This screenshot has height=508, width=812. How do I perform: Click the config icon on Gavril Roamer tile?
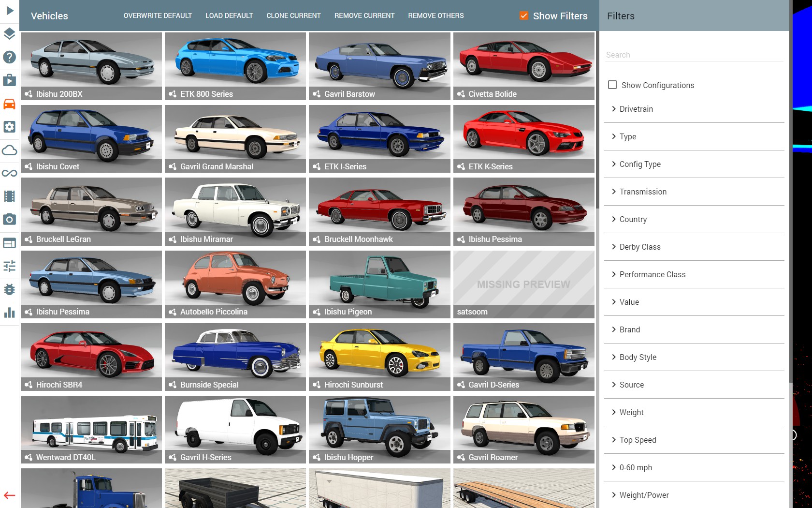tap(461, 457)
